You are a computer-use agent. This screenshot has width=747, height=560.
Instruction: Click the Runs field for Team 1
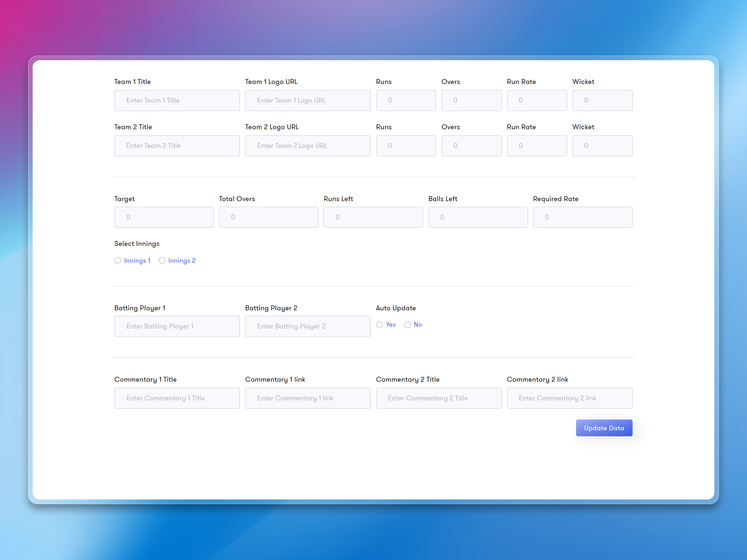coord(406,100)
